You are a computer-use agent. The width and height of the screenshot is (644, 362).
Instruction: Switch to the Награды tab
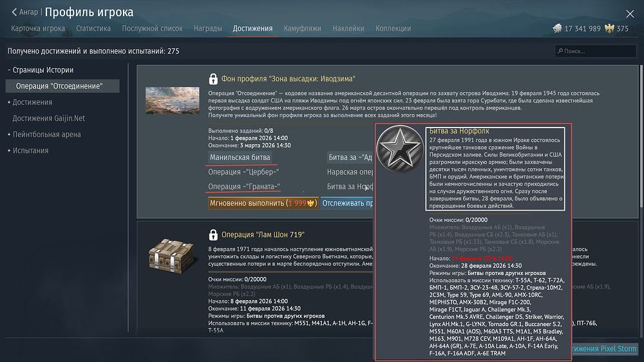pyautogui.click(x=208, y=28)
